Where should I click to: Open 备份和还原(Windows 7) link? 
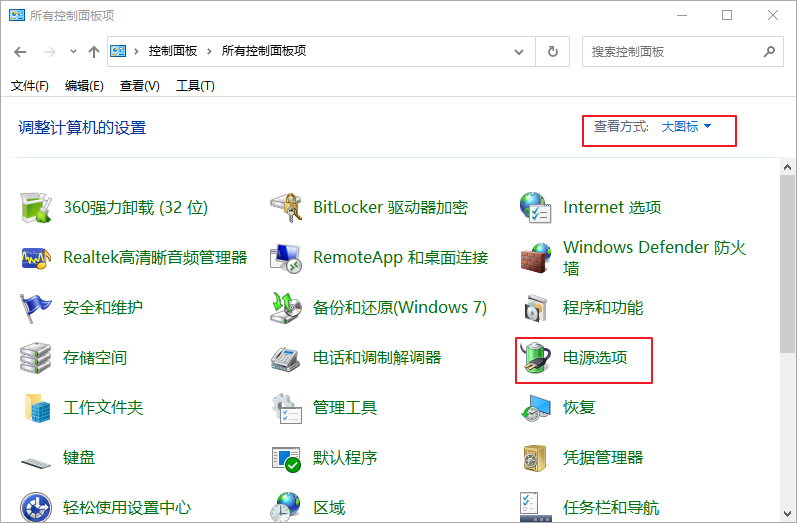[x=400, y=307]
